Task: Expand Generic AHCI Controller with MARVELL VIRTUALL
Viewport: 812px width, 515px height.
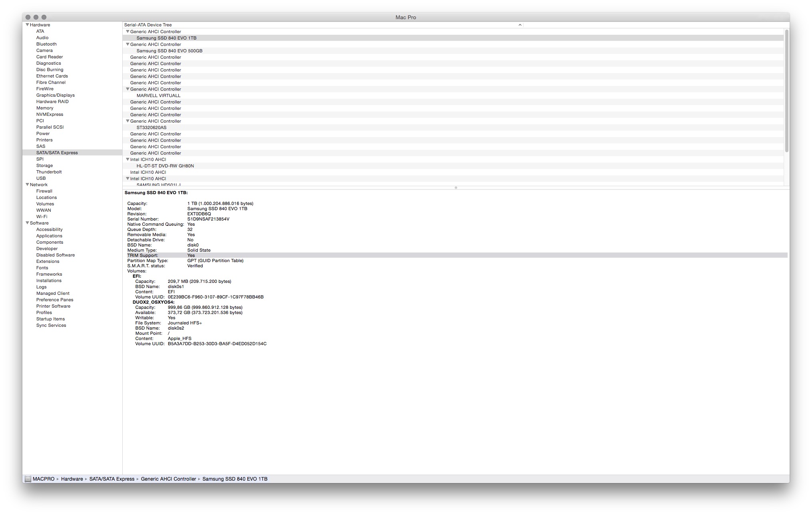Action: (x=126, y=89)
